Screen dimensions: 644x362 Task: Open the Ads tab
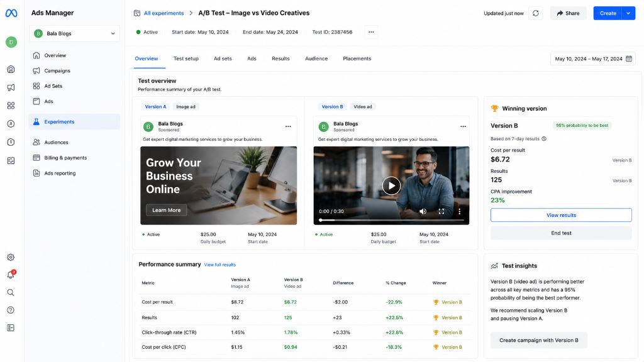pos(252,58)
